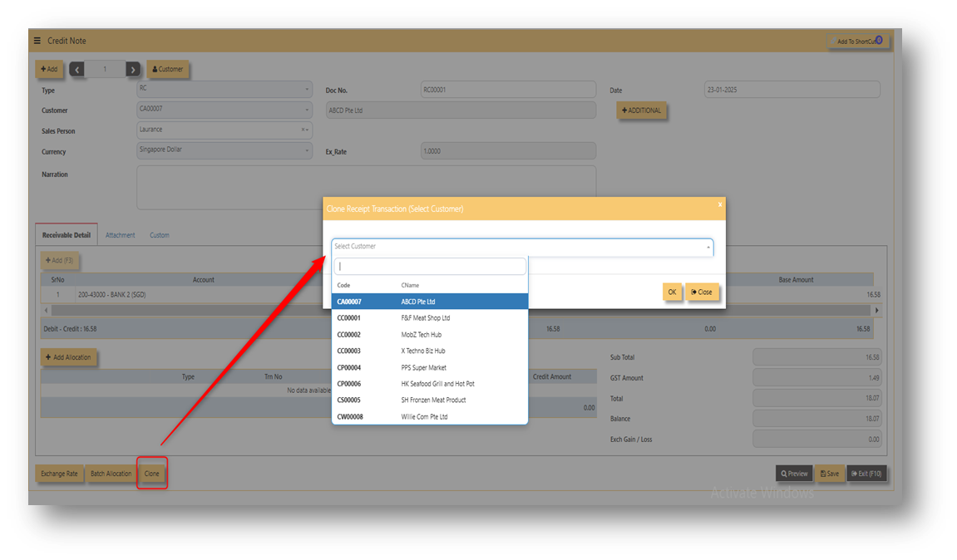Select customer CW00008 Willie Com Pte Ltd

pos(430,416)
